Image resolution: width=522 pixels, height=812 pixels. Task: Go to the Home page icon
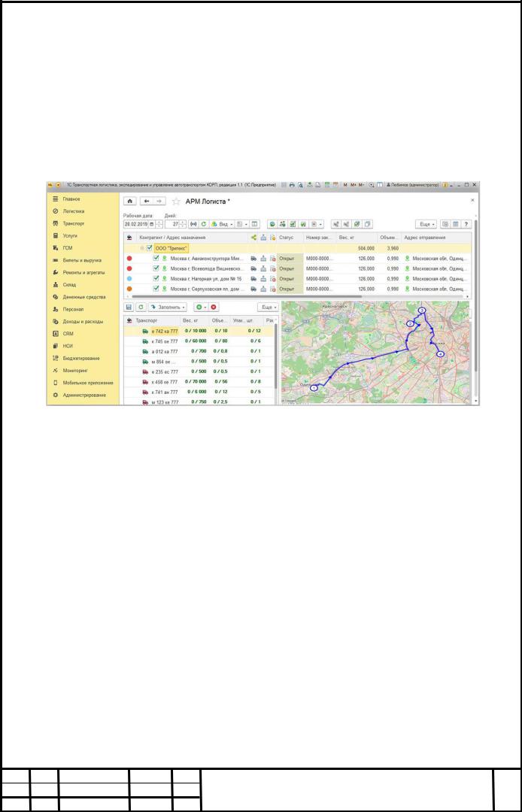[130, 201]
